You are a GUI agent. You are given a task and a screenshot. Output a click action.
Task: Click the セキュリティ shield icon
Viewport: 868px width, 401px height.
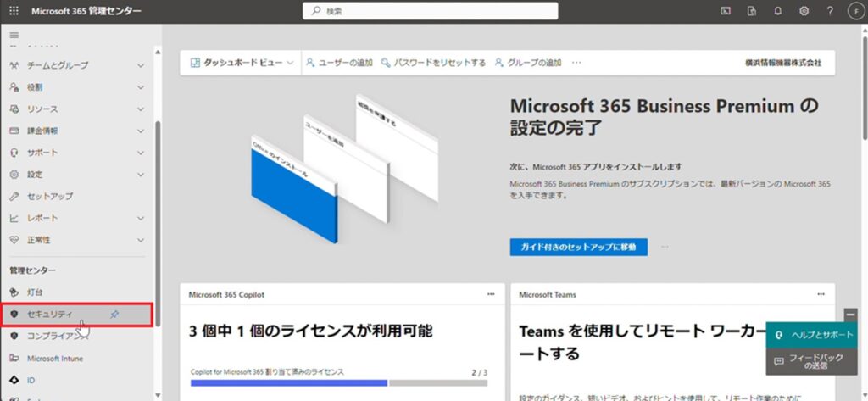pos(14,314)
